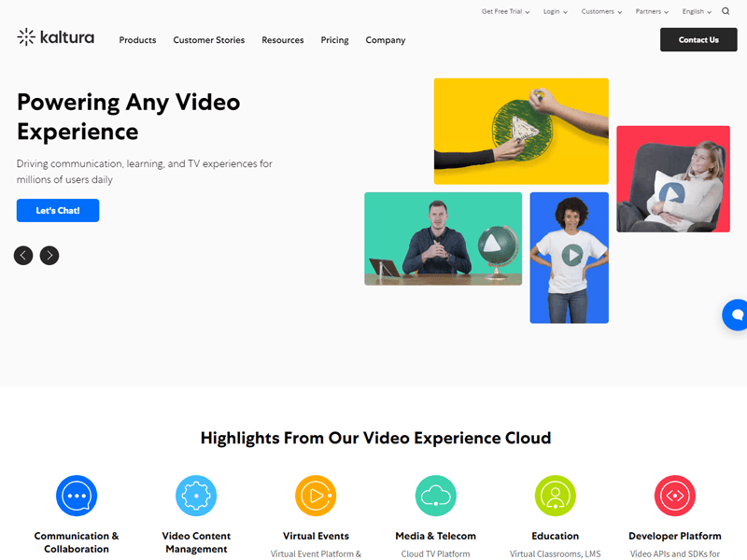Image resolution: width=747 pixels, height=560 pixels.
Task: Click 'Virtual Classrooms, LMS' description text
Action: pyautogui.click(x=555, y=553)
